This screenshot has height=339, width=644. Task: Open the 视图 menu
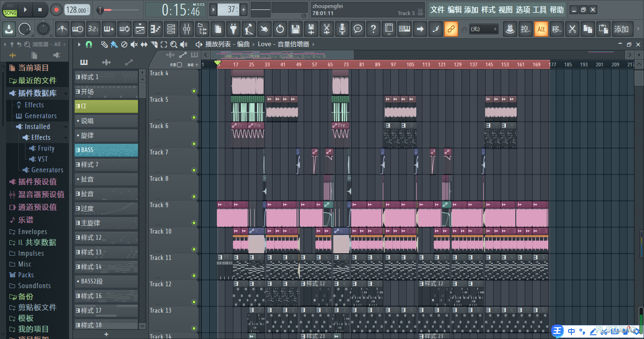505,10
